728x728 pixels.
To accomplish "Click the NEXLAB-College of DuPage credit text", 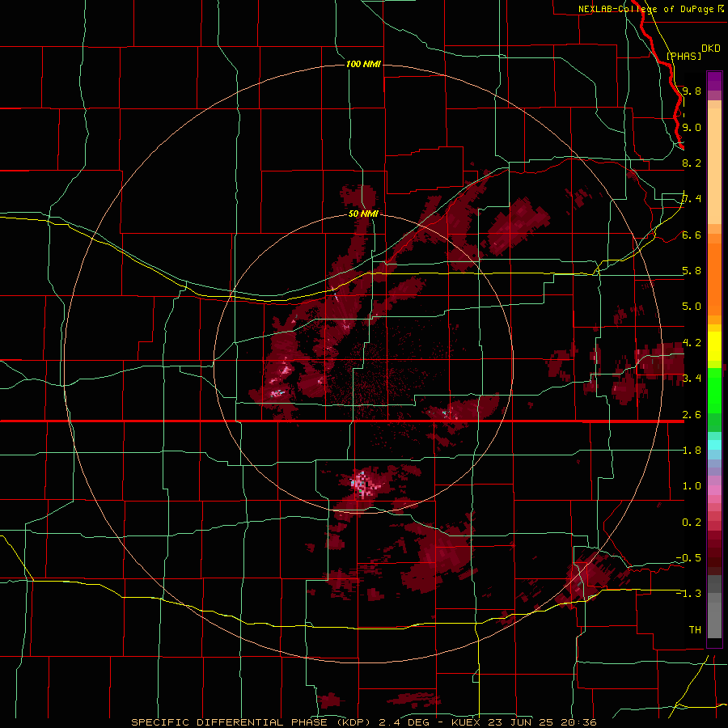I will [x=645, y=9].
